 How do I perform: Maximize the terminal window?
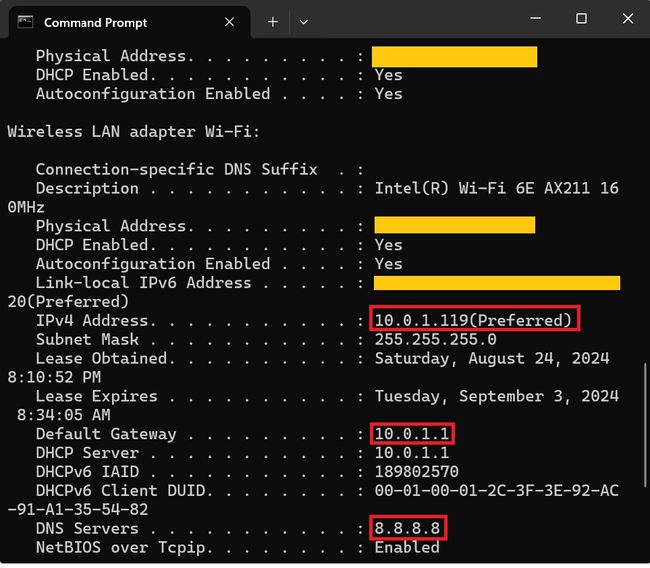pos(581,19)
